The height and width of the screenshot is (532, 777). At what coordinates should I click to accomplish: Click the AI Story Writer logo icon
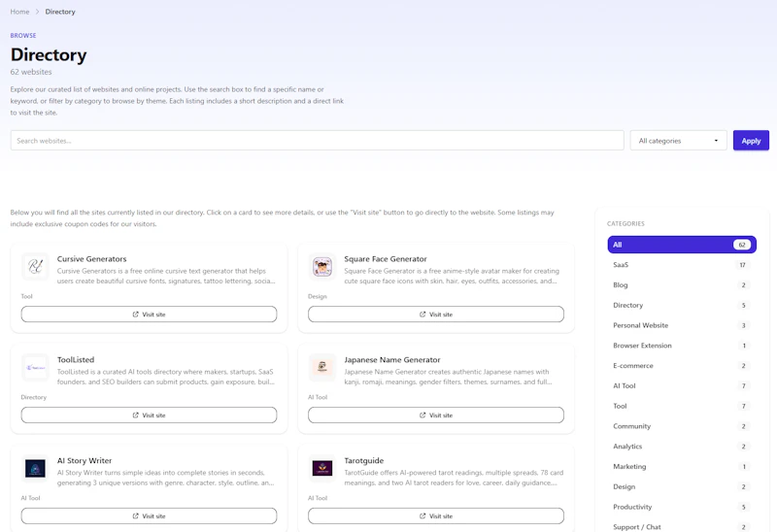pos(35,468)
